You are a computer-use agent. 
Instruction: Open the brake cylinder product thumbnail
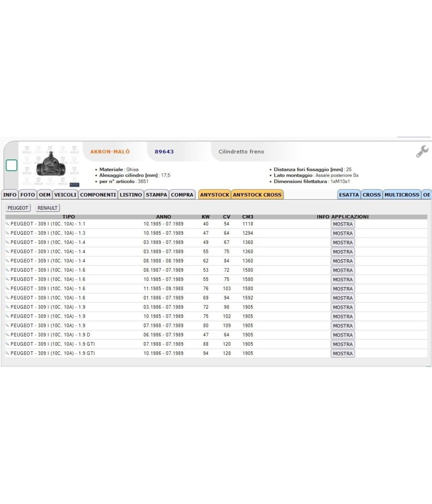[x=50, y=165]
